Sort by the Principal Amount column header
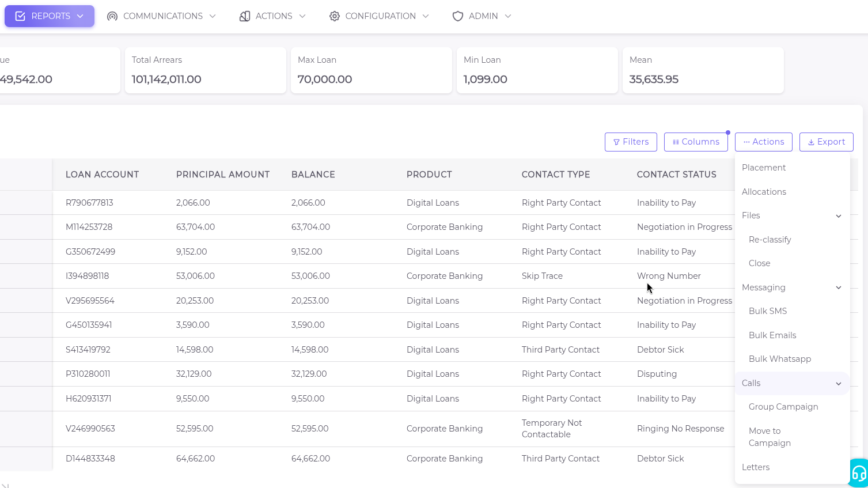 (223, 175)
